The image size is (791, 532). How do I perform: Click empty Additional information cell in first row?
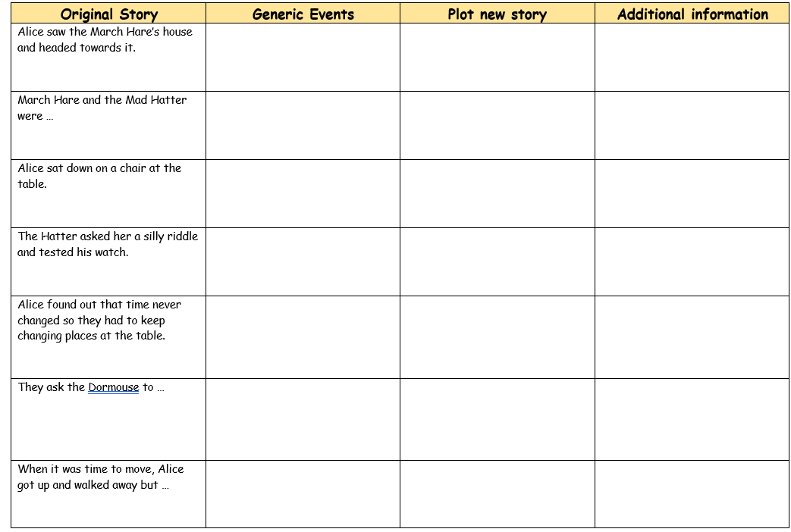click(x=692, y=58)
